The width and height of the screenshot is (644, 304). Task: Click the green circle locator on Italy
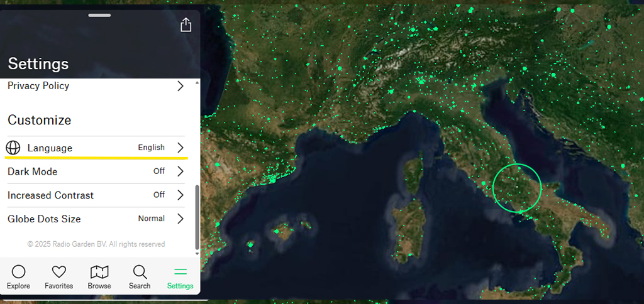click(517, 187)
